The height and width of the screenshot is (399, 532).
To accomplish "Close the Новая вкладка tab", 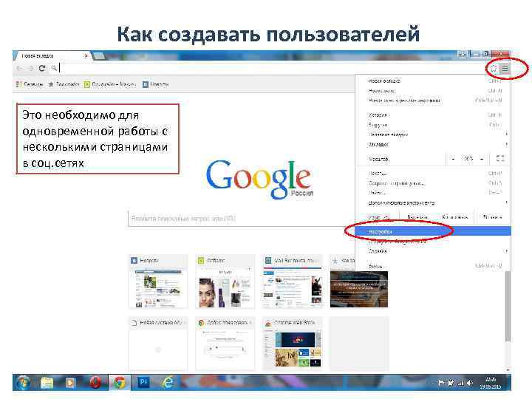I will [x=86, y=55].
